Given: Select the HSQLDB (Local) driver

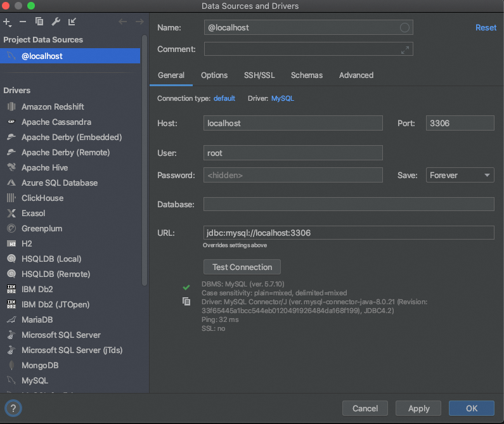Looking at the screenshot, I should click(x=70, y=259).
